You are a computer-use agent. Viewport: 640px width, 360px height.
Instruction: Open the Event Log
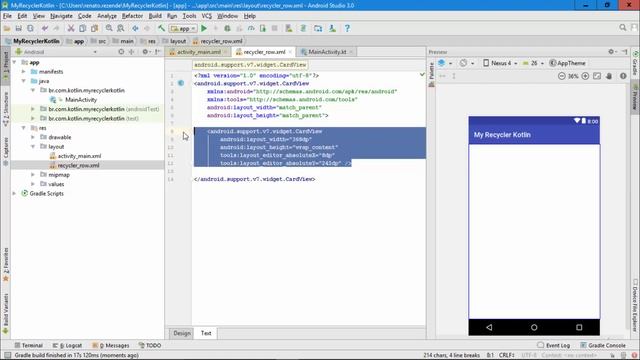coord(553,345)
